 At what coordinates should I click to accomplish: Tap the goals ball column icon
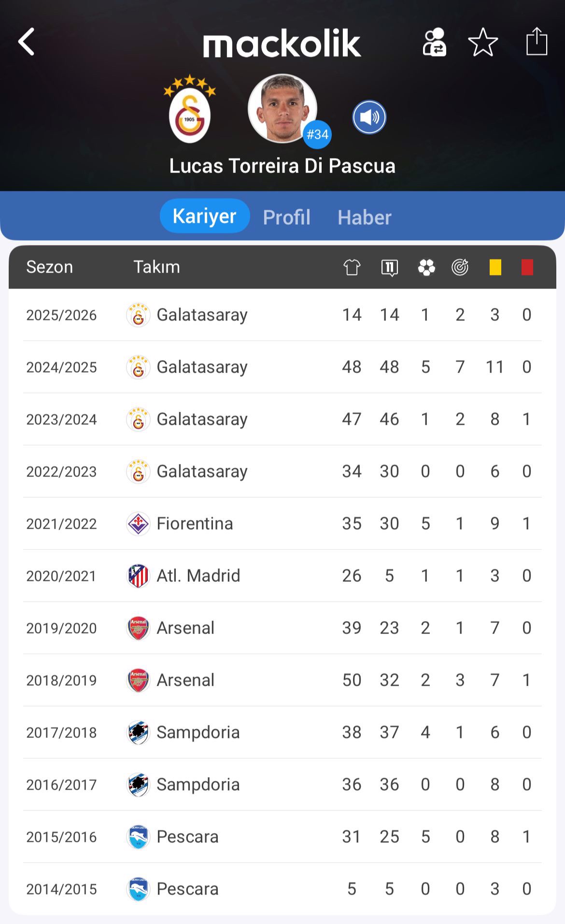click(x=426, y=267)
